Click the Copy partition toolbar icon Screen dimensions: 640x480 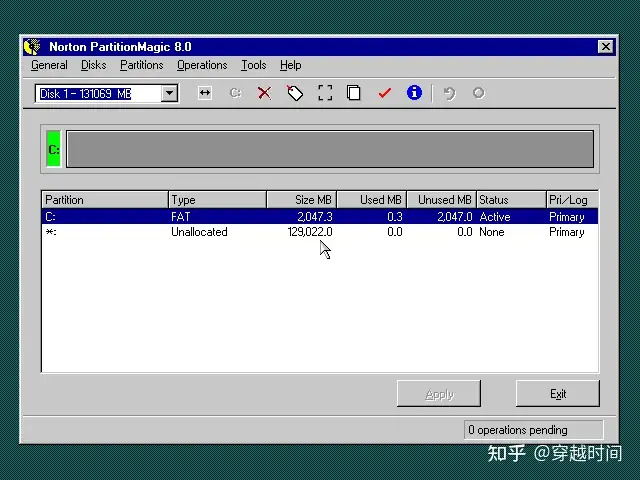354,93
